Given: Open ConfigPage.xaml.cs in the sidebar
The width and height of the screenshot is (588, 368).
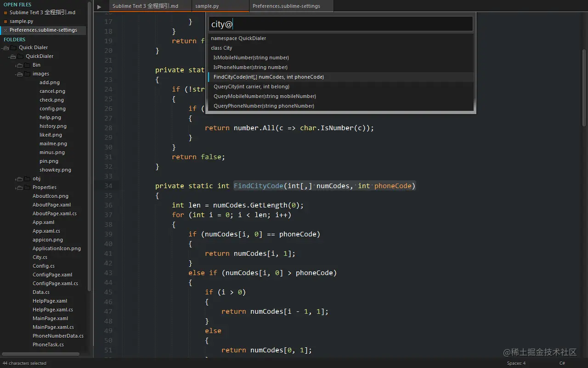Looking at the screenshot, I should coord(55,283).
